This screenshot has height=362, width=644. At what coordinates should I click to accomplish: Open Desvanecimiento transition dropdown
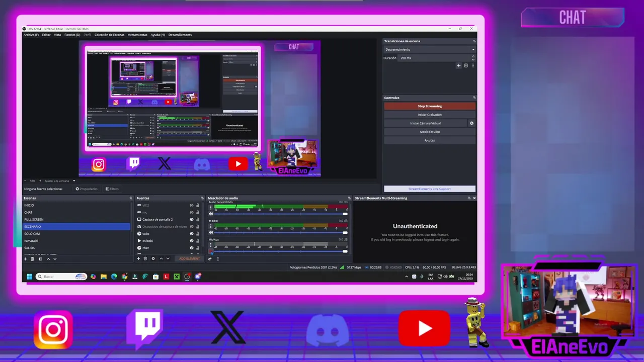pos(430,49)
